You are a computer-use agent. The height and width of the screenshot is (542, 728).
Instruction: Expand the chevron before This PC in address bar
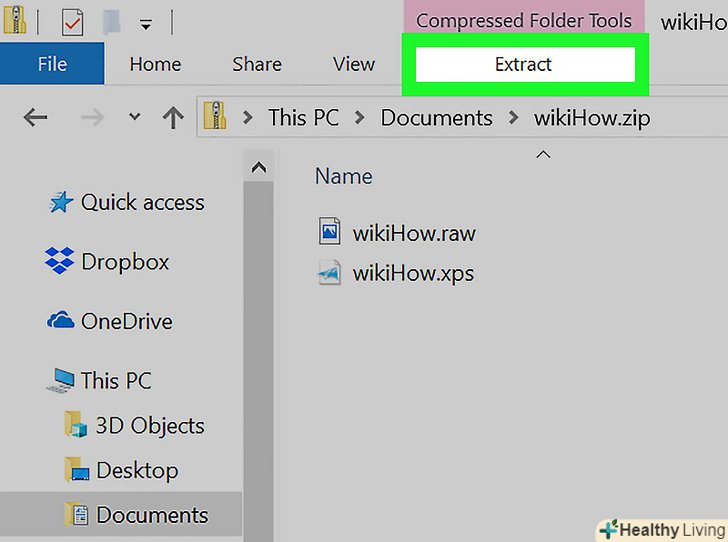point(248,118)
